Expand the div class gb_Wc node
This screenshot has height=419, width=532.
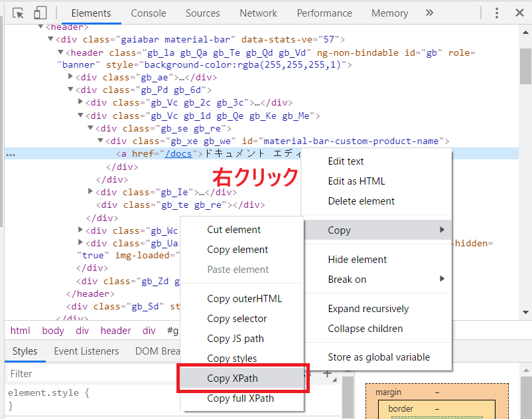pyautogui.click(x=80, y=230)
